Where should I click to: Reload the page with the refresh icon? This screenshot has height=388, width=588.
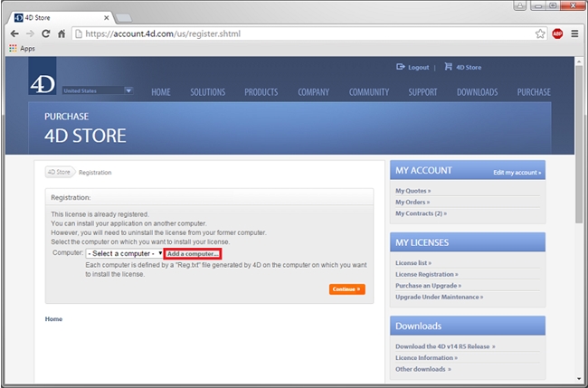pos(45,33)
